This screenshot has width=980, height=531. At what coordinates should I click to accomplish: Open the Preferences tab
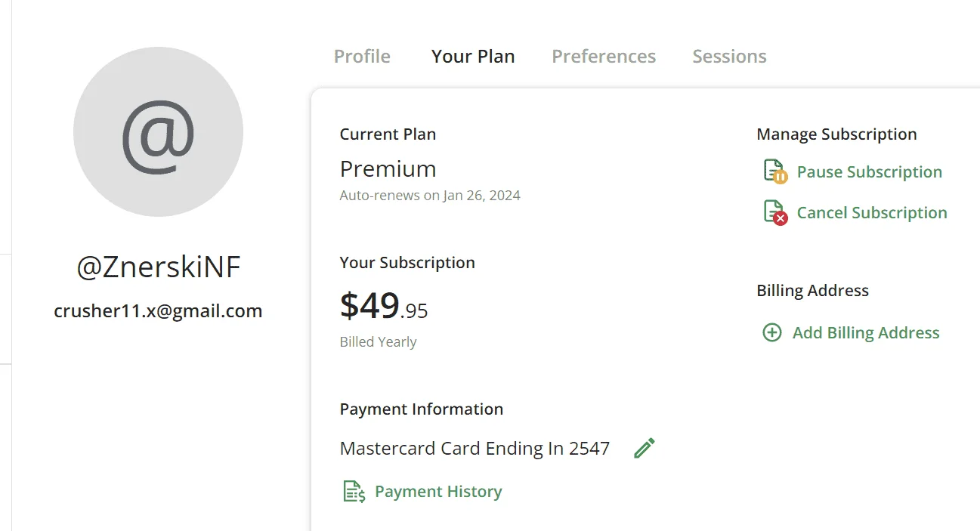[604, 57]
